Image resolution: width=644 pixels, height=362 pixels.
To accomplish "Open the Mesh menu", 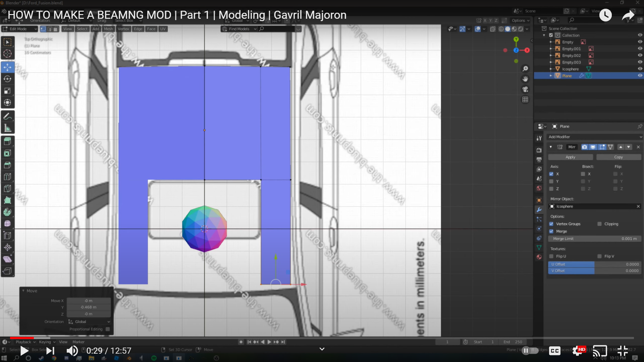I will tap(108, 29).
